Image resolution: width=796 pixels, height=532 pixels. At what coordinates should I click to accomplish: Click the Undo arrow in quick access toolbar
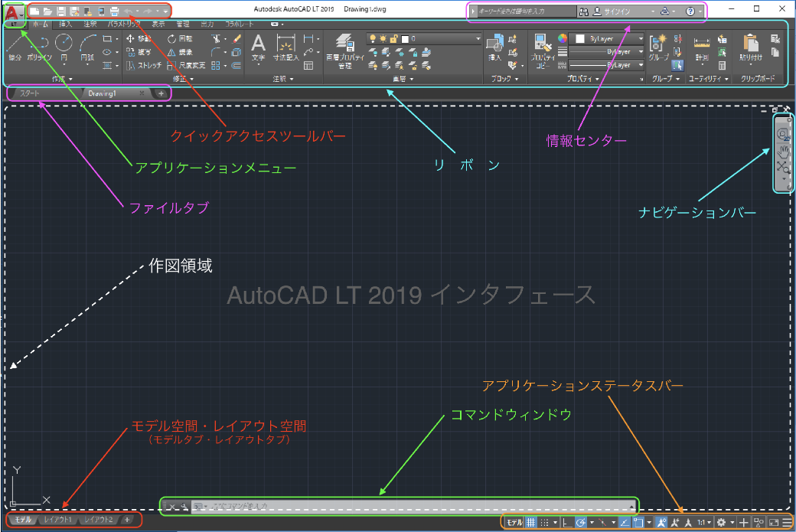[128, 11]
